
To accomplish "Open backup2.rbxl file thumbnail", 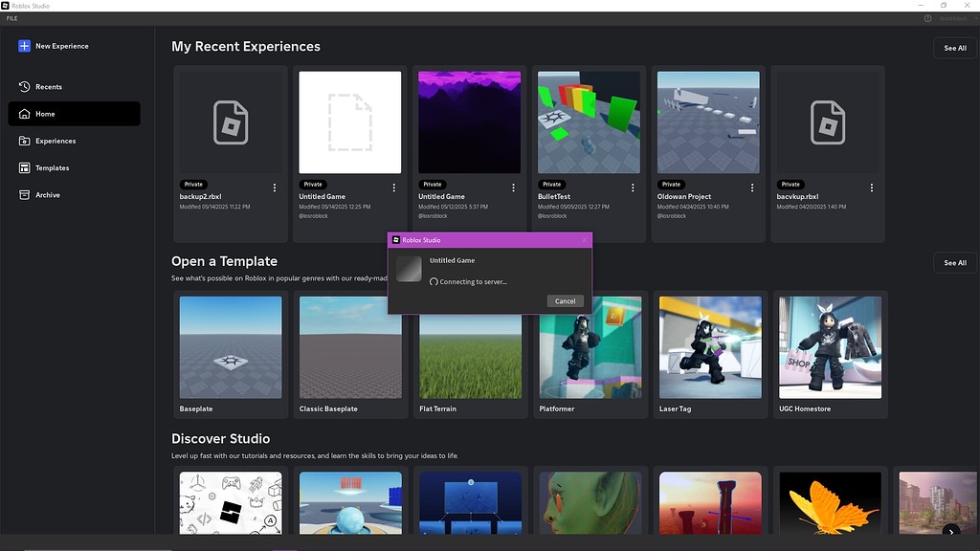I will coord(231,122).
